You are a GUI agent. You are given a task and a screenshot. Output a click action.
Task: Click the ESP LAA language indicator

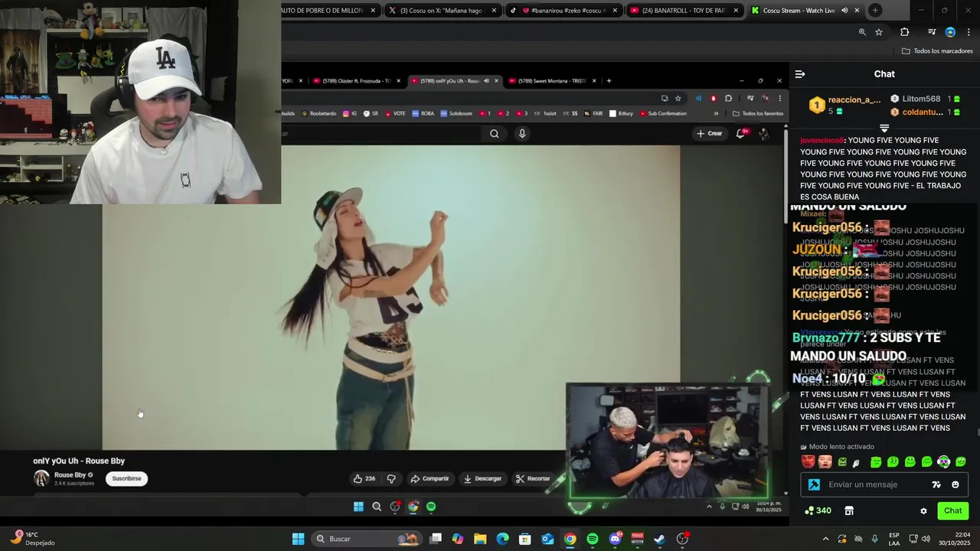pos(894,539)
